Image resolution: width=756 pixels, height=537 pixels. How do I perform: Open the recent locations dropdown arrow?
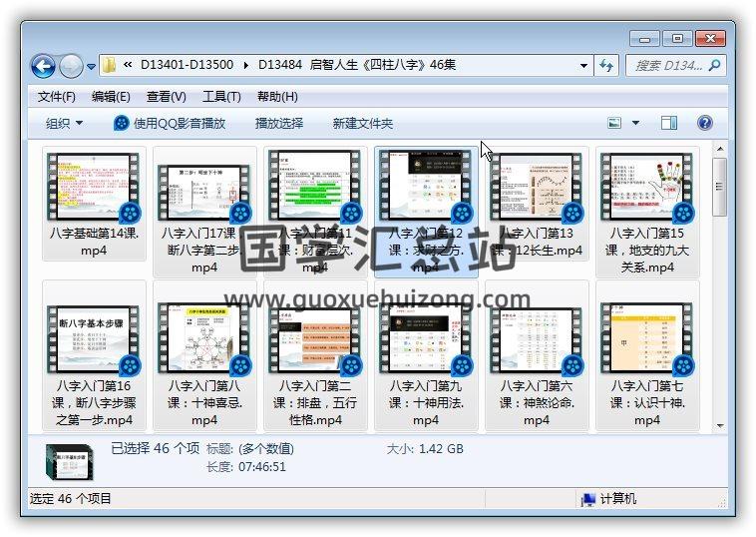[x=91, y=67]
